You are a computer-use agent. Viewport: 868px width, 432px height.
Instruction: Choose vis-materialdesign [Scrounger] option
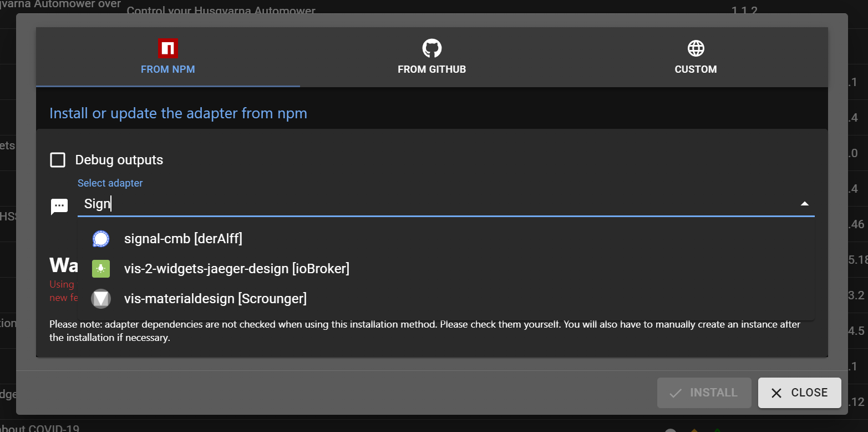point(446,299)
